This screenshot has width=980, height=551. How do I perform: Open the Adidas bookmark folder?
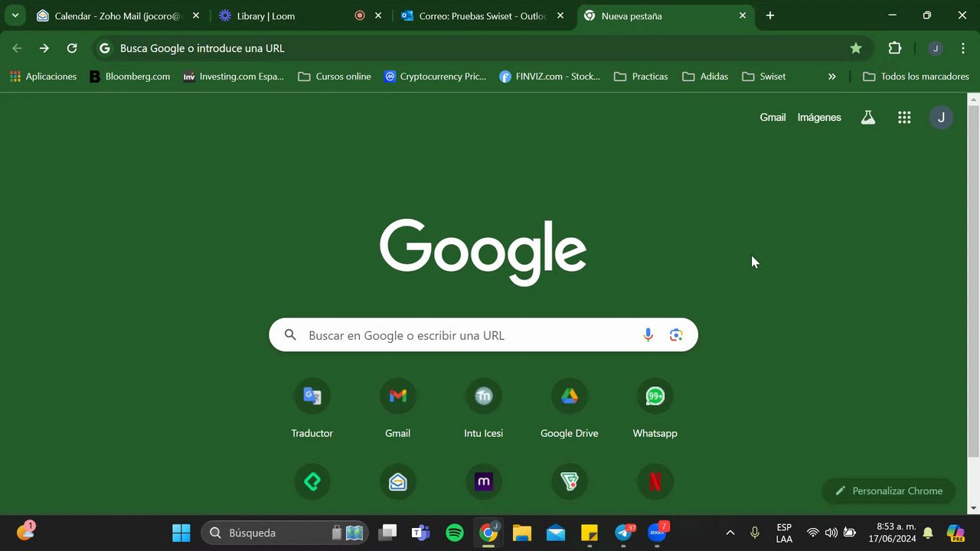click(x=705, y=77)
